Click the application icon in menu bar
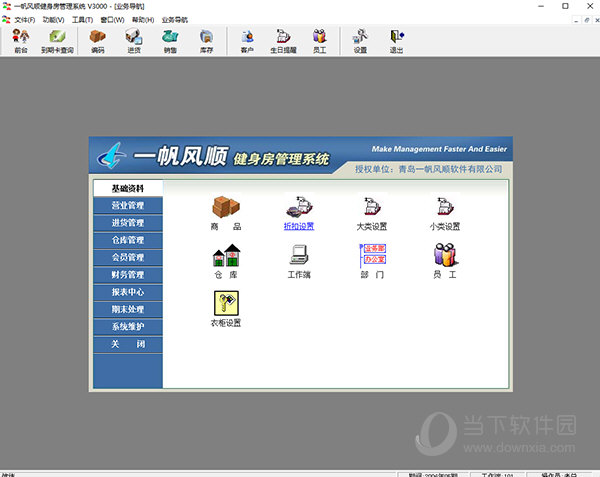Screen dimensions: 600x477 [6, 20]
